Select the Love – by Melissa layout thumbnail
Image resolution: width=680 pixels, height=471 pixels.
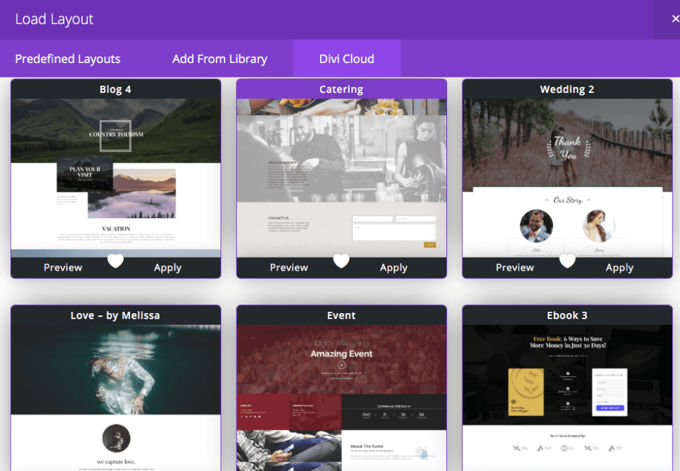[116, 398]
